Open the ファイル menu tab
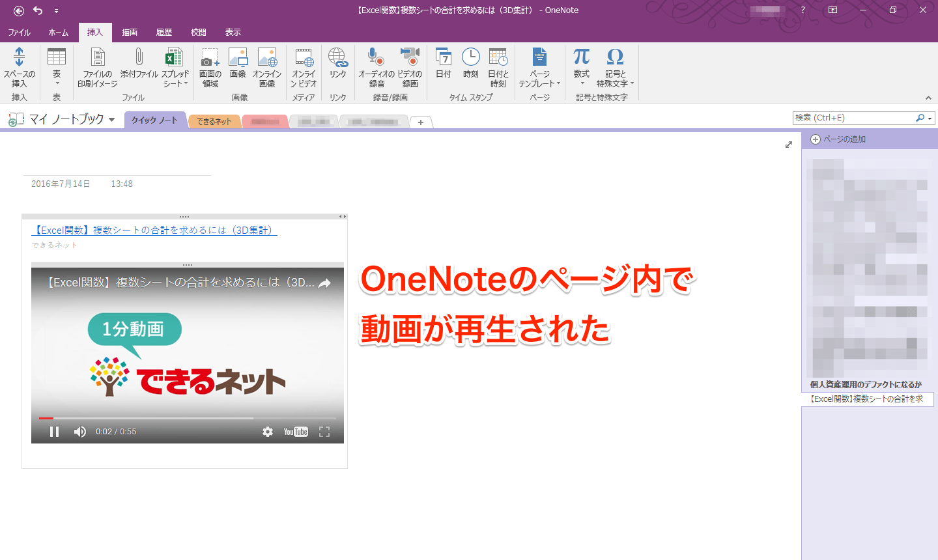This screenshot has height=560, width=938. click(20, 32)
